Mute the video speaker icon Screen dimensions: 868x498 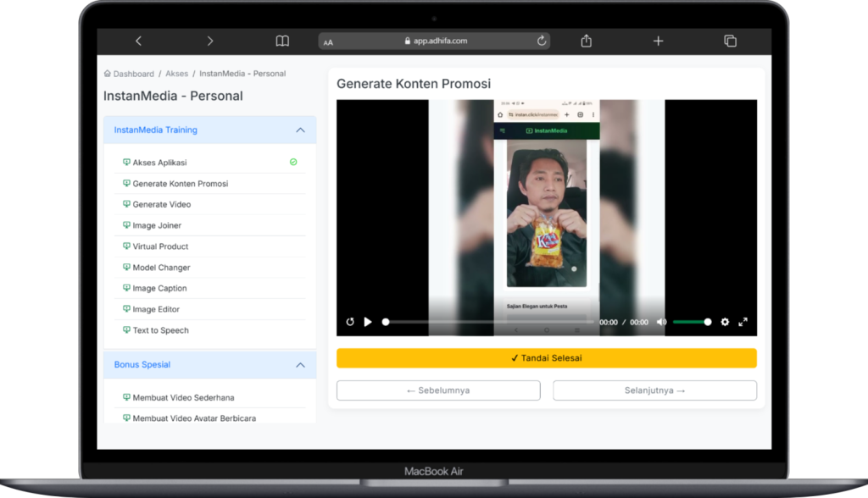tap(662, 322)
